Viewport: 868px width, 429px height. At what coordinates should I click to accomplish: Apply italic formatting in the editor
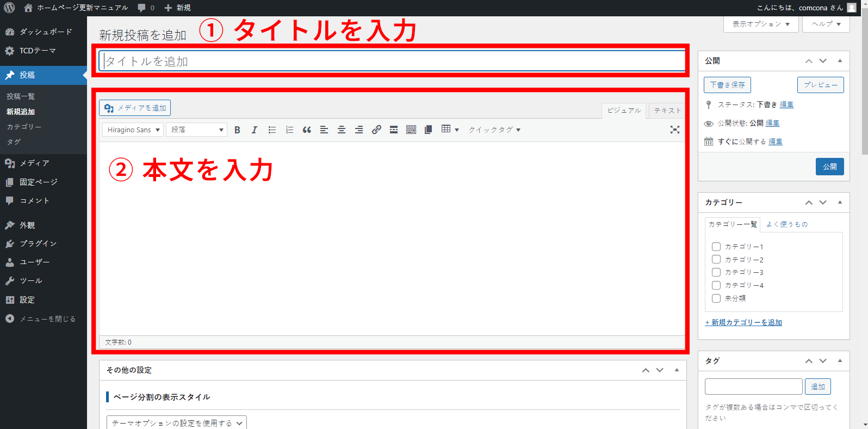pyautogui.click(x=254, y=130)
